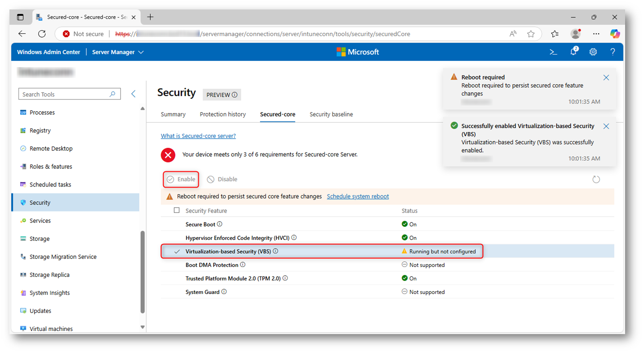This screenshot has width=644, height=353.
Task: Open the tab actions menu icon
Action: (20, 17)
